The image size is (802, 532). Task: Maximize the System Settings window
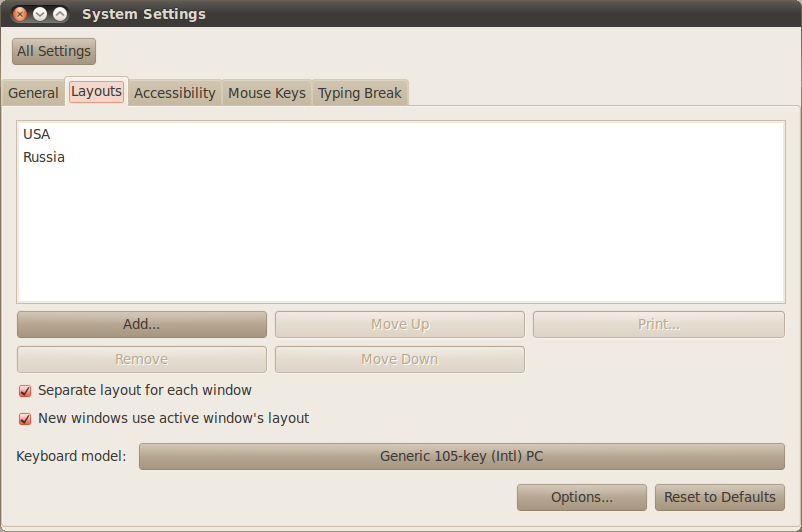tap(60, 14)
